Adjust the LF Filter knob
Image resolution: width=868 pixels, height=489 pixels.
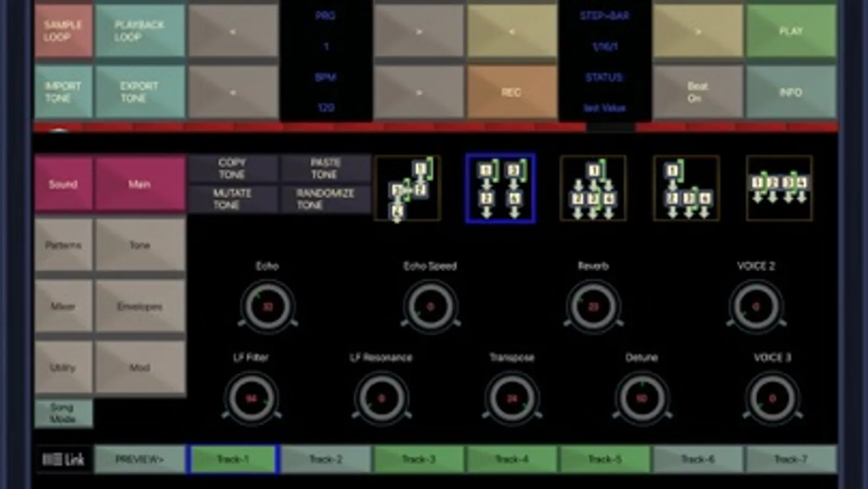point(251,398)
